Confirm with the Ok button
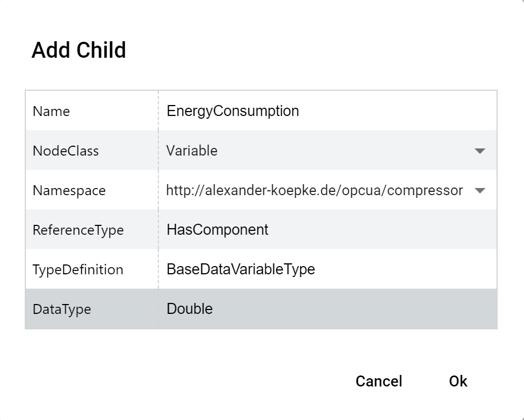Screen dimensions: 524x420 click(458, 381)
